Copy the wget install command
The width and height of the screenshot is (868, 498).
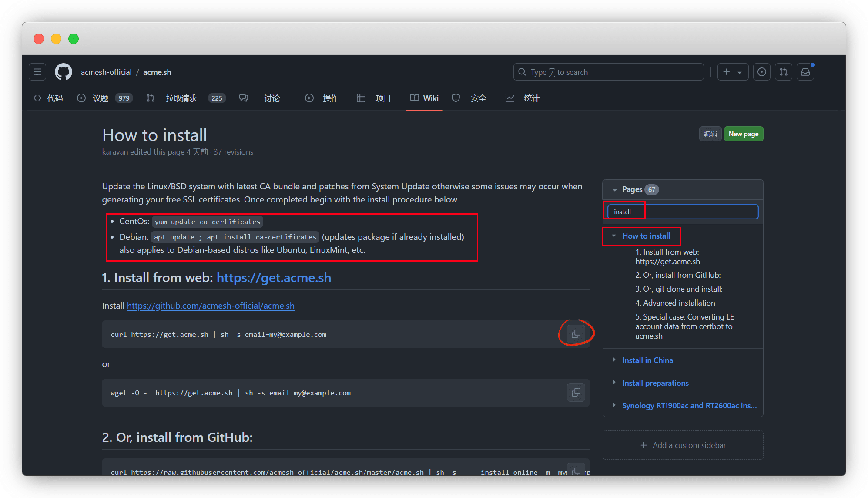[x=576, y=392]
